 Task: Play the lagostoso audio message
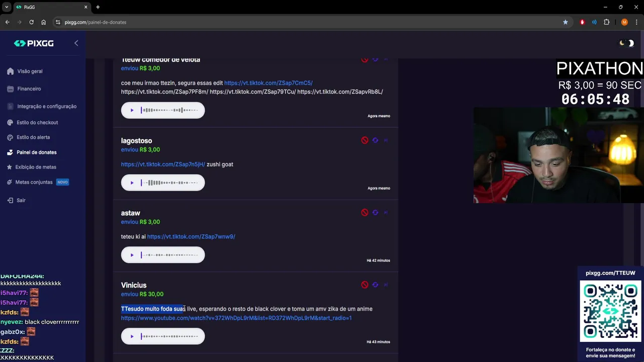(132, 183)
